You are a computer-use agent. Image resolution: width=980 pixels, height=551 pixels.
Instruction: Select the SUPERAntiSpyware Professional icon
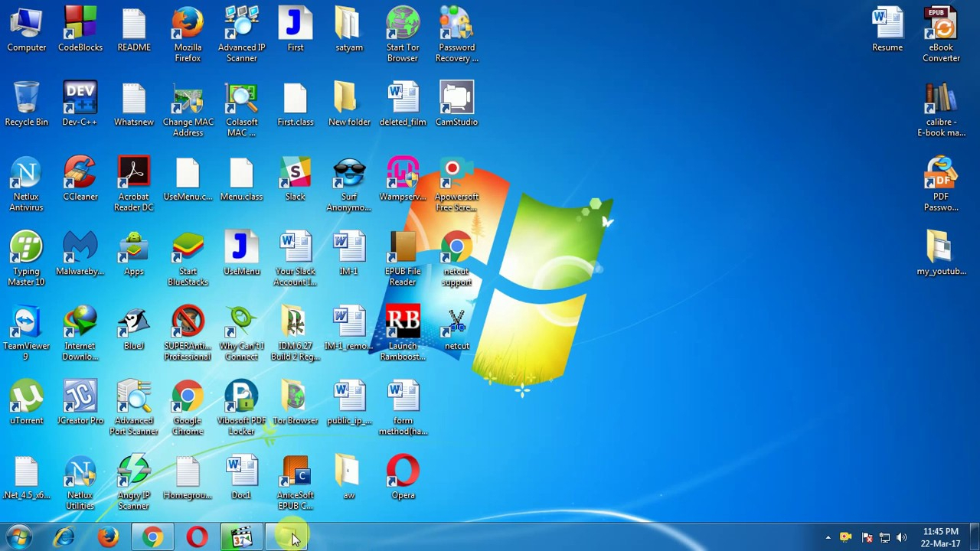point(188,334)
